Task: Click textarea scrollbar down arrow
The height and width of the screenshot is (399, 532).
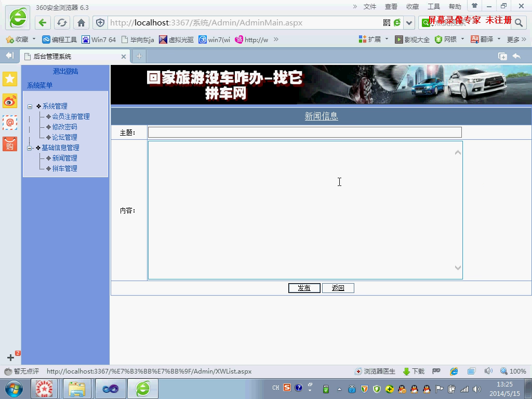Action: click(x=458, y=268)
